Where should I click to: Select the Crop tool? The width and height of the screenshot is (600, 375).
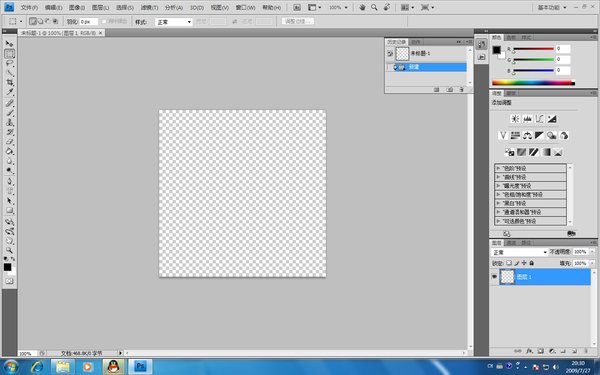click(x=10, y=82)
